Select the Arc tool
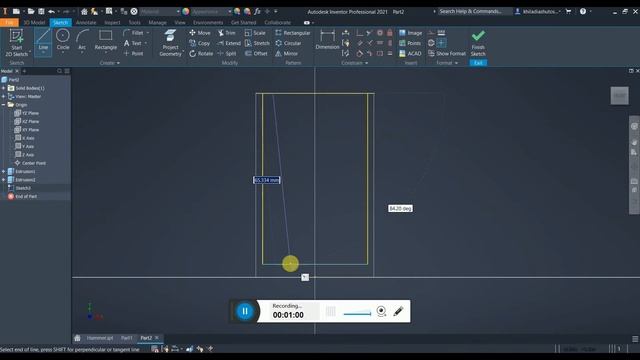This screenshot has height=360, width=640. [82, 40]
